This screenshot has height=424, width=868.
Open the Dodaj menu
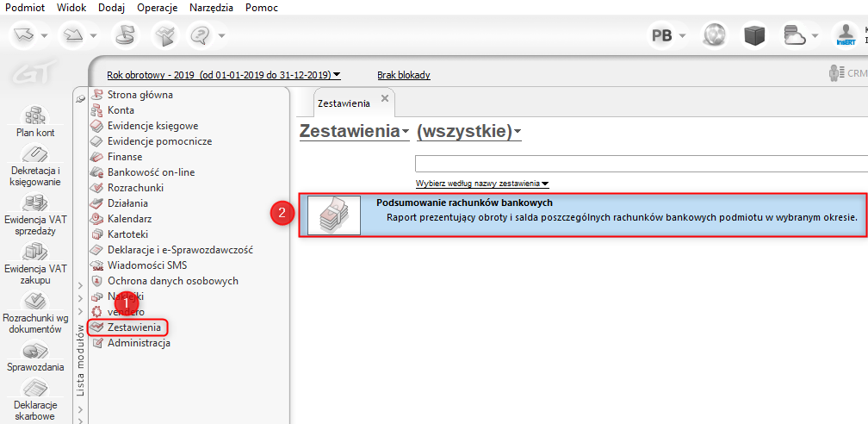111,8
